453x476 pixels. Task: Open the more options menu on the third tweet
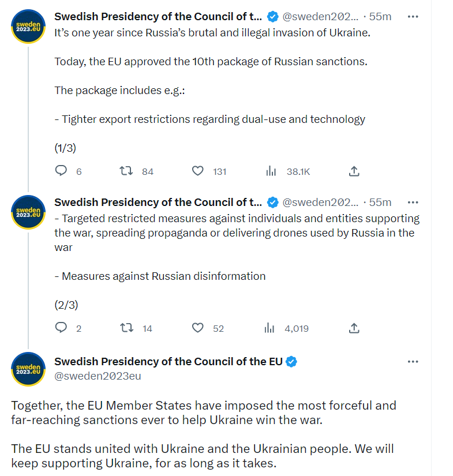point(413,361)
